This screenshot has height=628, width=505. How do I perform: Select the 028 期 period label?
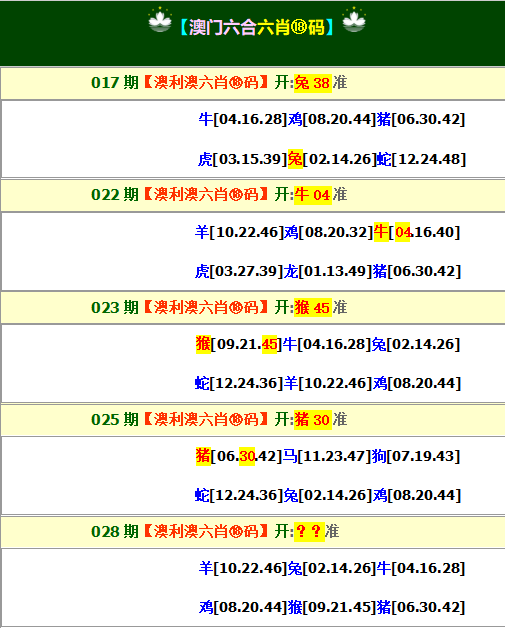(115, 531)
